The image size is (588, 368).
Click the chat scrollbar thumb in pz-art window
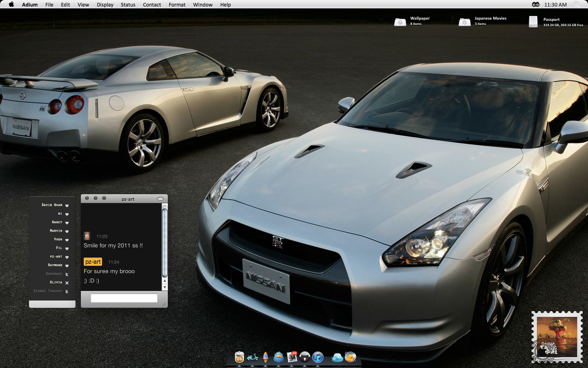[x=165, y=243]
